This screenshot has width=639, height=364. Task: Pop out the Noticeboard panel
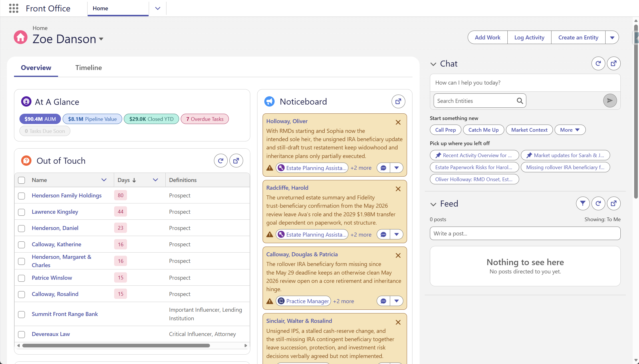398,101
